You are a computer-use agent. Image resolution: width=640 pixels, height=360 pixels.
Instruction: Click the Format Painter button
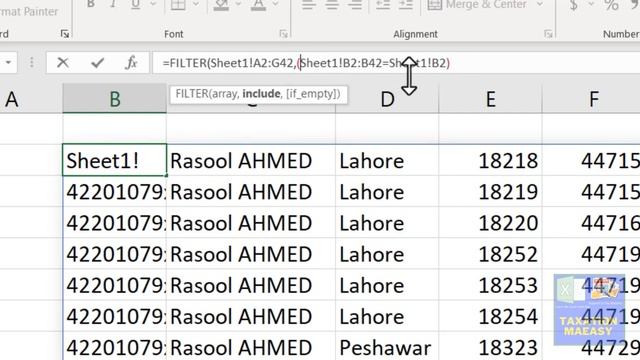click(29, 11)
